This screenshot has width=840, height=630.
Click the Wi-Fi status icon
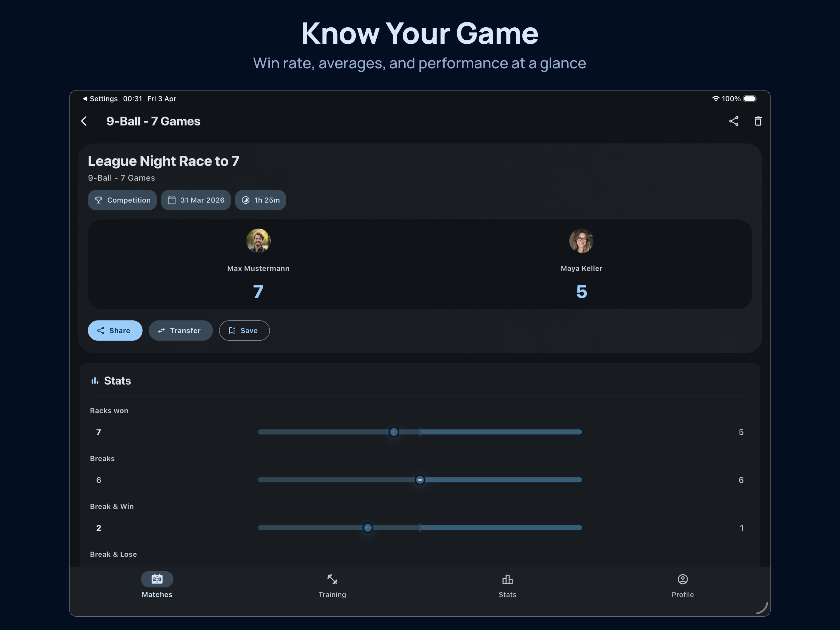[x=715, y=99]
